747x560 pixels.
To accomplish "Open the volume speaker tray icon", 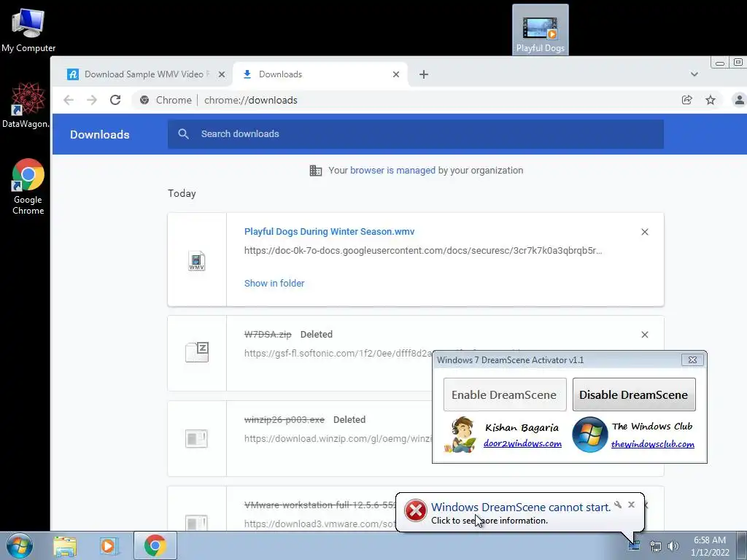I will click(673, 546).
